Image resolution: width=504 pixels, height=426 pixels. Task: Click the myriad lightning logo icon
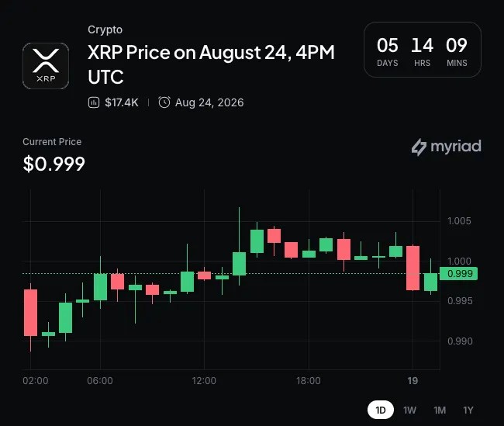click(x=419, y=147)
